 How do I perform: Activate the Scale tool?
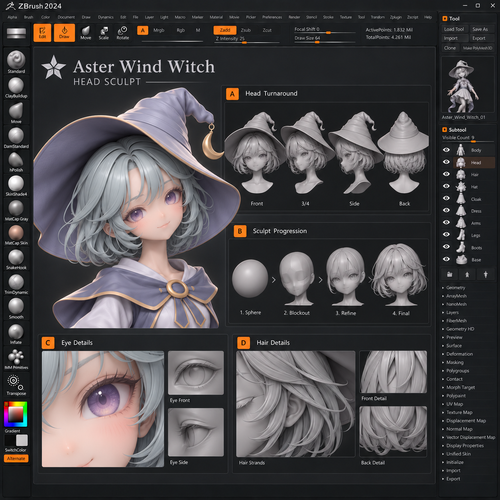pyautogui.click(x=104, y=33)
